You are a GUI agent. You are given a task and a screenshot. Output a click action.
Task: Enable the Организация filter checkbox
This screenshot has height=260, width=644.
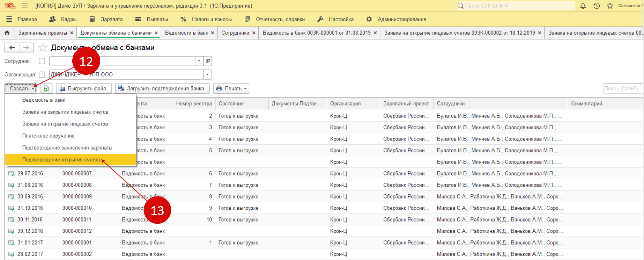click(x=42, y=74)
